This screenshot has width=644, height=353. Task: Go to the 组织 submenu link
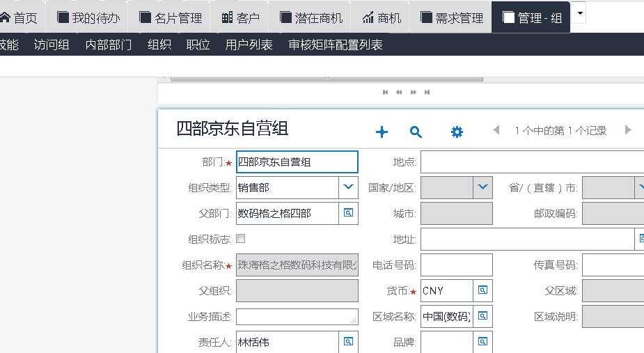coord(159,45)
